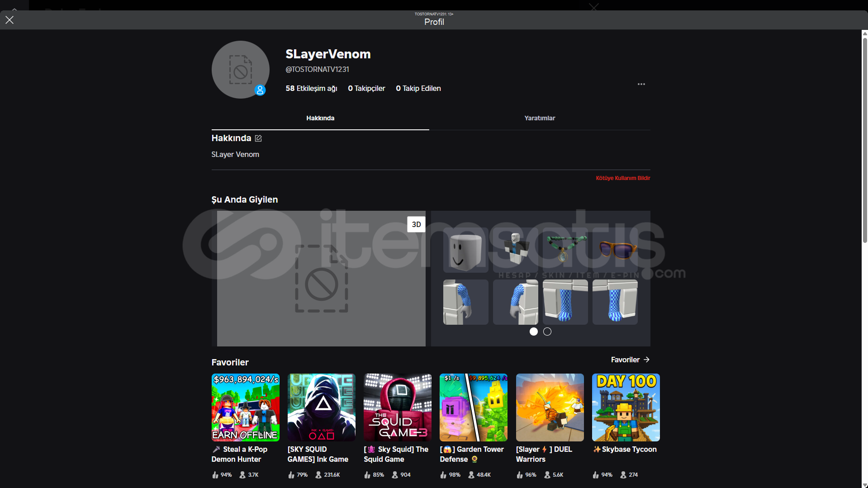Open Steal a K-Pop Demon Hunter thumbnail
868x488 pixels.
(245, 407)
